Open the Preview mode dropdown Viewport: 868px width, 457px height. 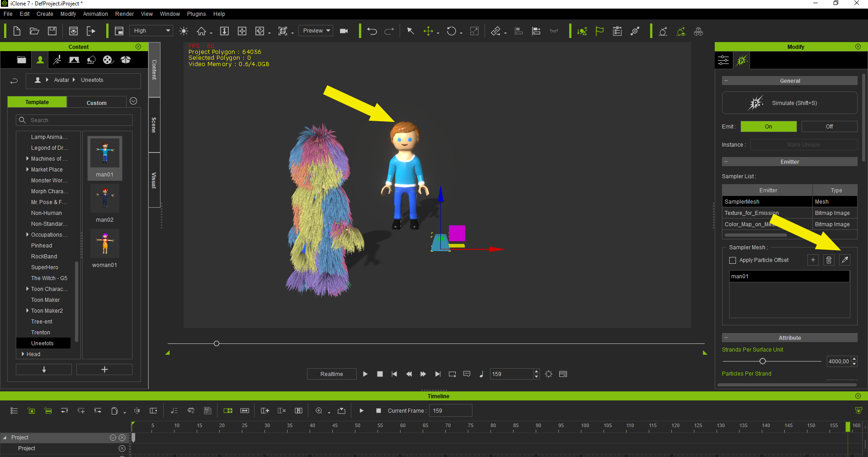coord(316,31)
